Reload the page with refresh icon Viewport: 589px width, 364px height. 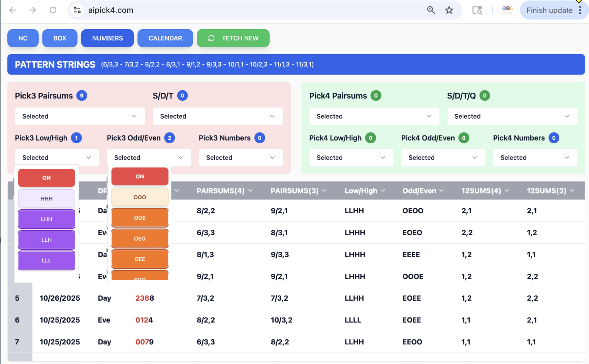(53, 10)
